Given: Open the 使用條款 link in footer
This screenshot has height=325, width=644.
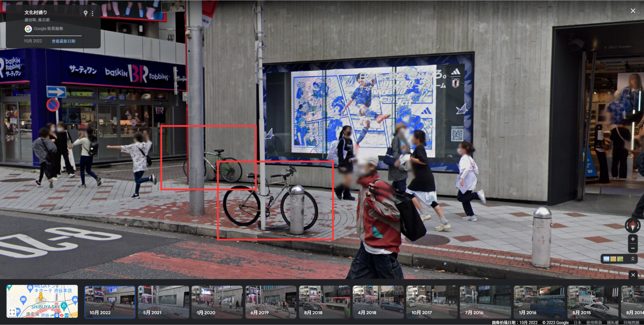Looking at the screenshot, I should coord(594,322).
